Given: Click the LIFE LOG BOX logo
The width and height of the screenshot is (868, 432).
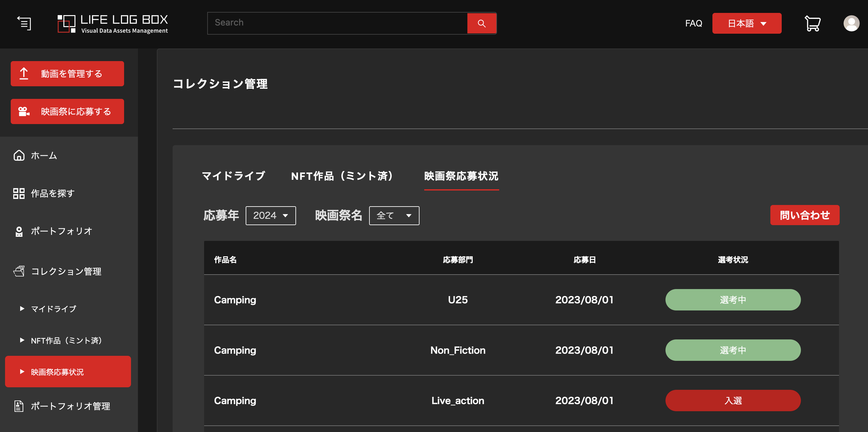Looking at the screenshot, I should coord(113,23).
